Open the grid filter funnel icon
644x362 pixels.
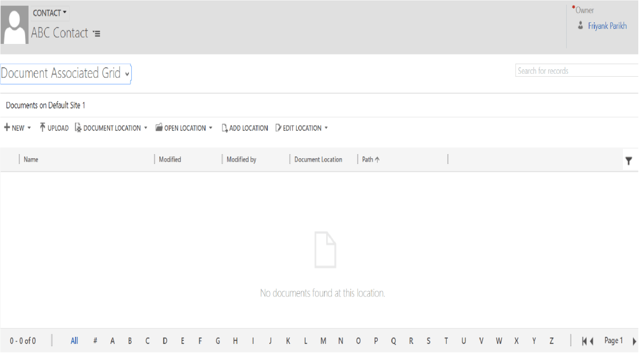(x=629, y=160)
